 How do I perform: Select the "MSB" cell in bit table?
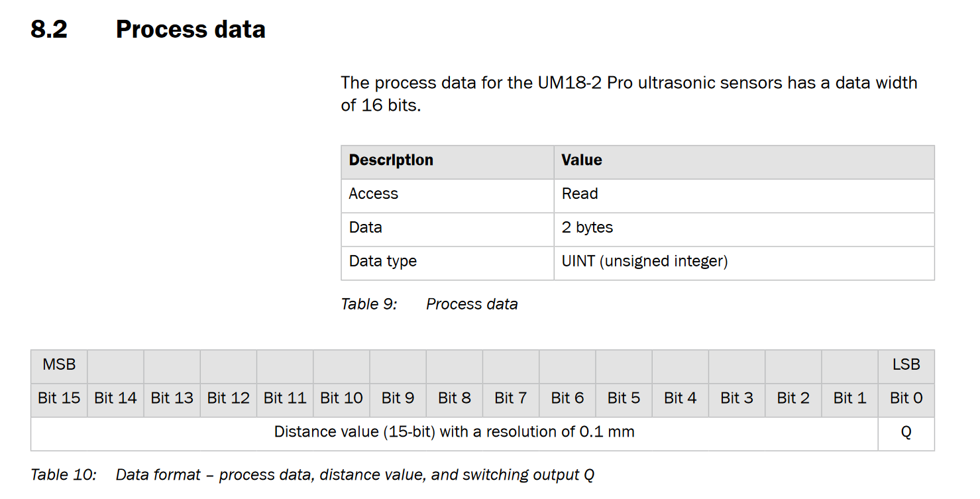pos(59,364)
